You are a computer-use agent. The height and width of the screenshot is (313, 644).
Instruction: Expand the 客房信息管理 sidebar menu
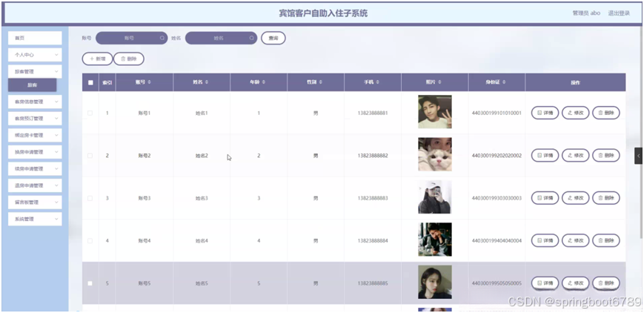pyautogui.click(x=35, y=102)
